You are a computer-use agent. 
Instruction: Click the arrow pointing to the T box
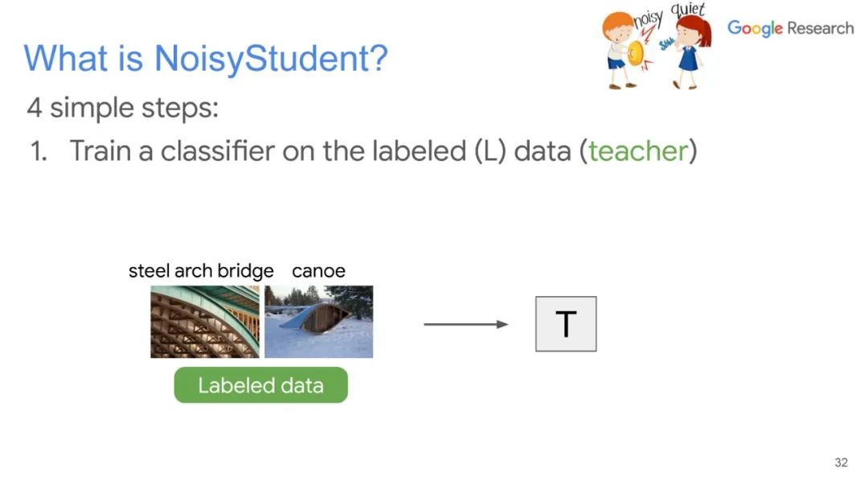point(466,324)
